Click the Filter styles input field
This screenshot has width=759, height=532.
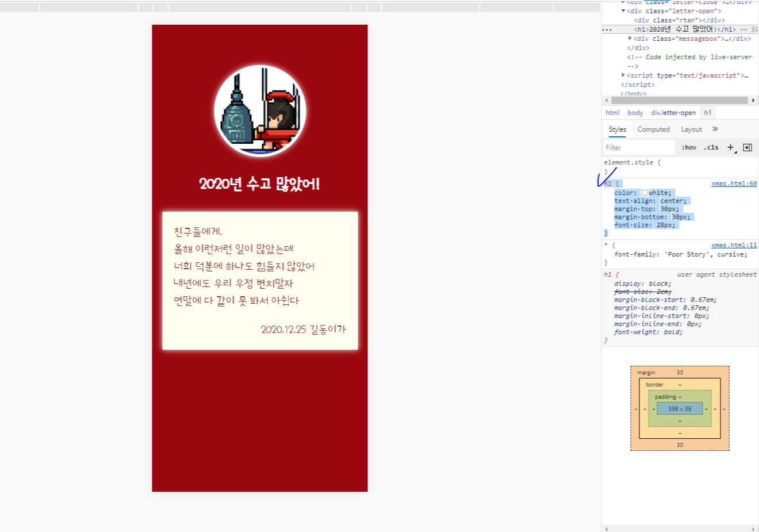639,147
